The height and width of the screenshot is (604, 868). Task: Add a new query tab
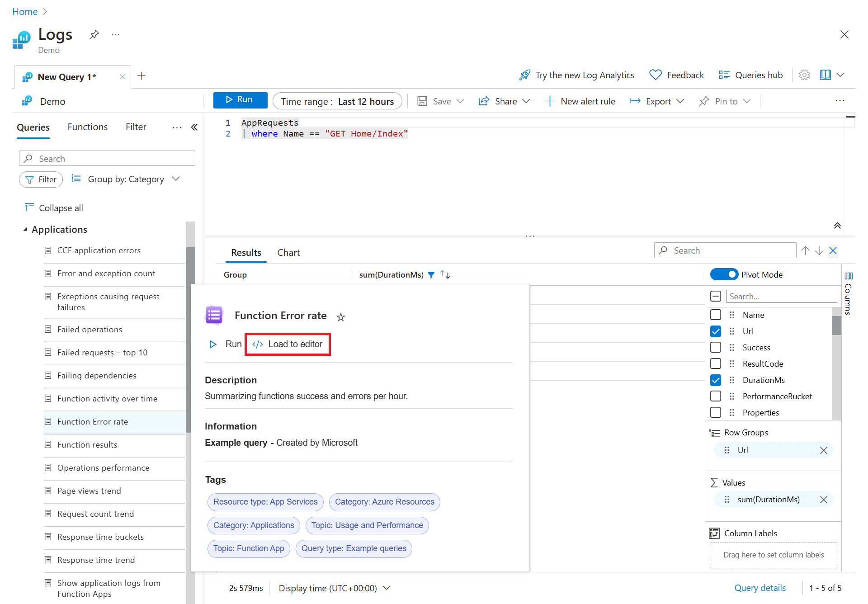[x=142, y=76]
